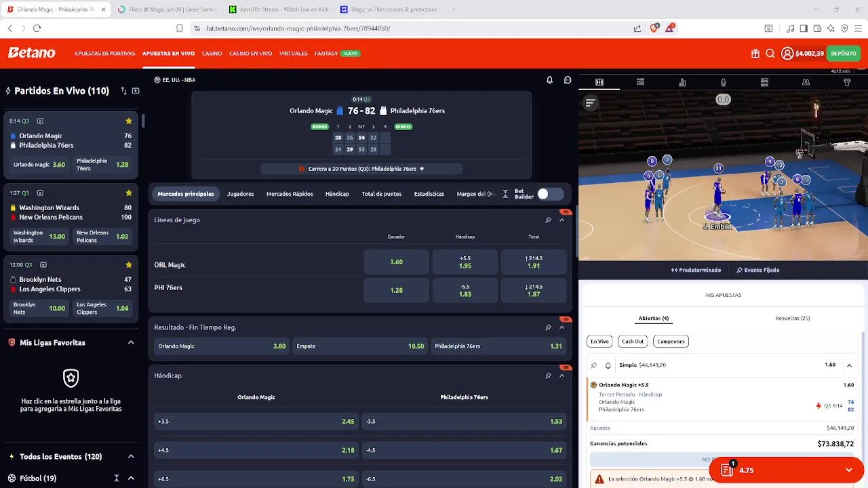Click the live stream icon beside Partidos En Vivo

click(x=136, y=91)
